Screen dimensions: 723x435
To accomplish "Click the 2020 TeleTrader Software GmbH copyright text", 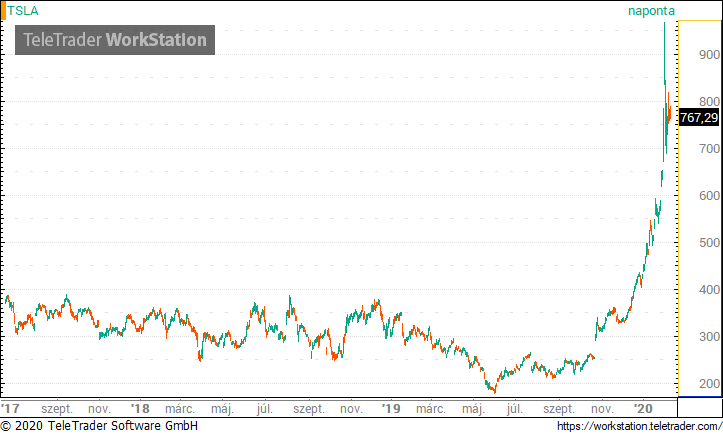I will [x=99, y=425].
